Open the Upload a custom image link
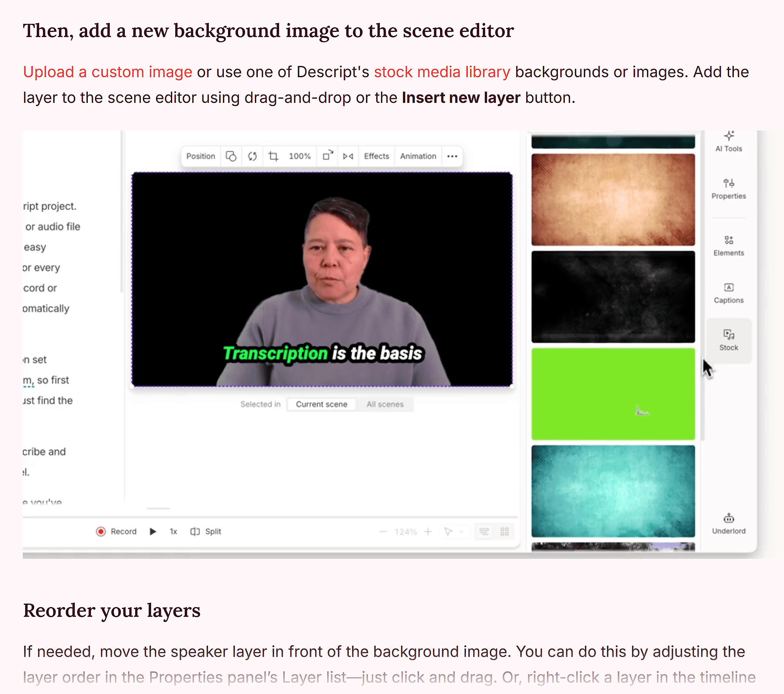Image resolution: width=784 pixels, height=694 pixels. (107, 72)
